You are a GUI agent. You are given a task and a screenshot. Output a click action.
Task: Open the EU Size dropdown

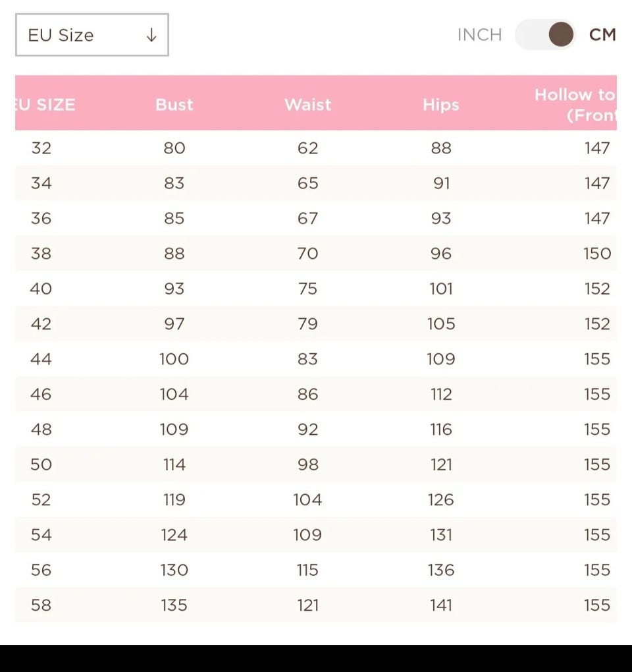92,35
